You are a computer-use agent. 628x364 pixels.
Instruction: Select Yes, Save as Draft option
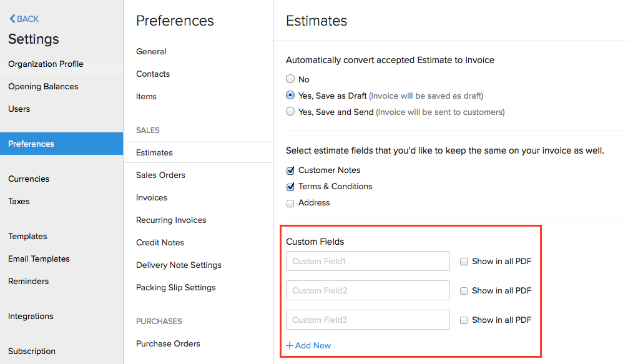(290, 95)
